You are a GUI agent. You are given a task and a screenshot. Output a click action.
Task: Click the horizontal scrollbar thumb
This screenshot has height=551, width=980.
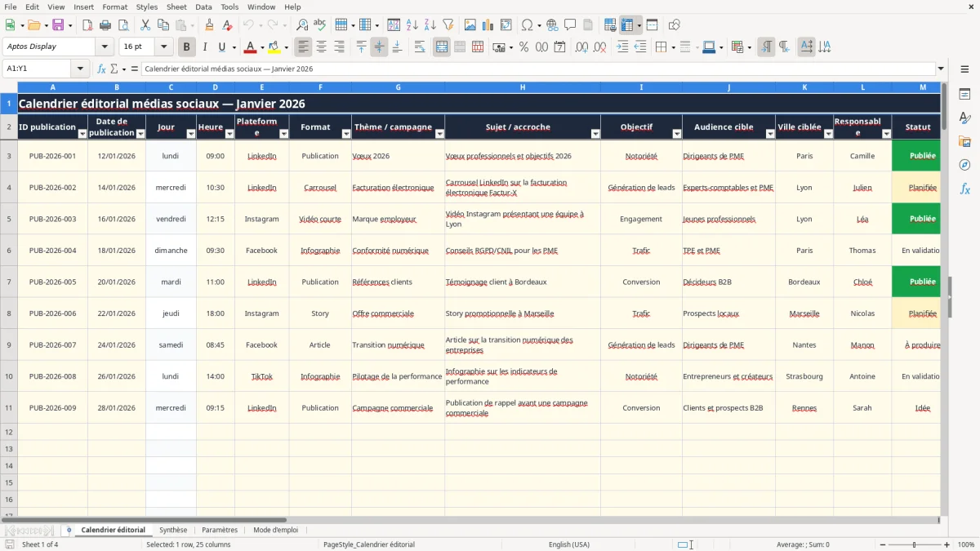[x=144, y=519]
